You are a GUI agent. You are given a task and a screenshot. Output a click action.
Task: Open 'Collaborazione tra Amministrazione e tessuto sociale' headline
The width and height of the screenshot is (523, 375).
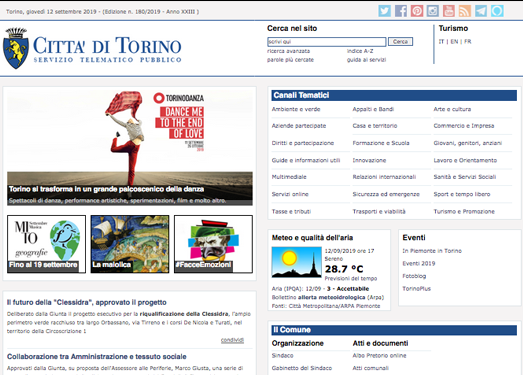point(97,357)
